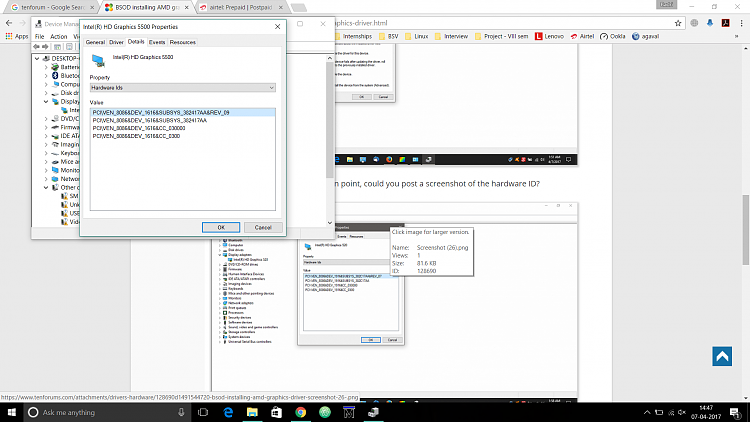Select hardware ID ending CC_0300
This screenshot has height=422, width=750.
pyautogui.click(x=136, y=136)
